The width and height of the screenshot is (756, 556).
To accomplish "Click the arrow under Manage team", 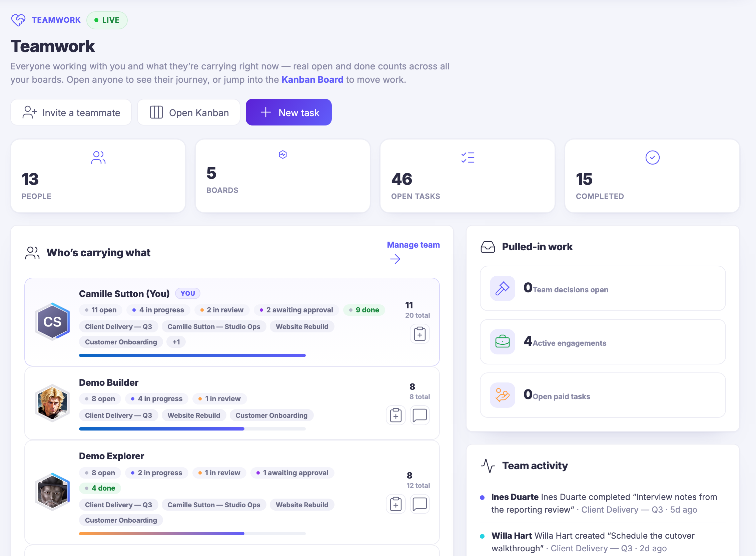I will coord(395,259).
